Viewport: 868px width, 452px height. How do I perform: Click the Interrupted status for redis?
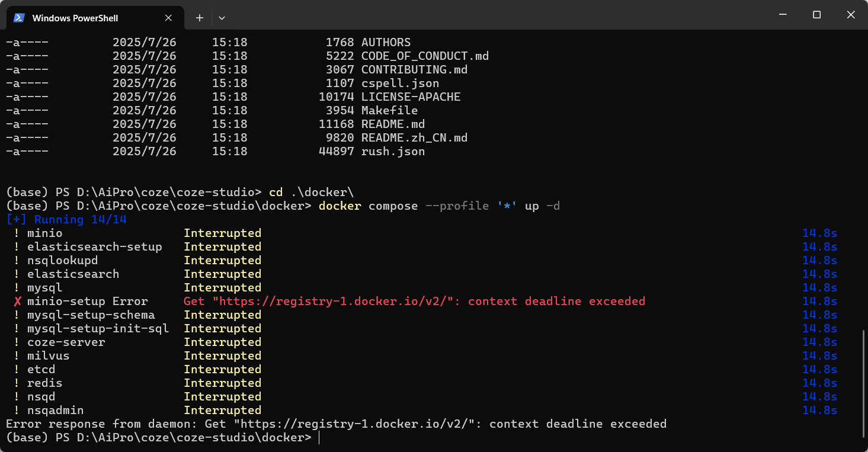click(x=222, y=383)
